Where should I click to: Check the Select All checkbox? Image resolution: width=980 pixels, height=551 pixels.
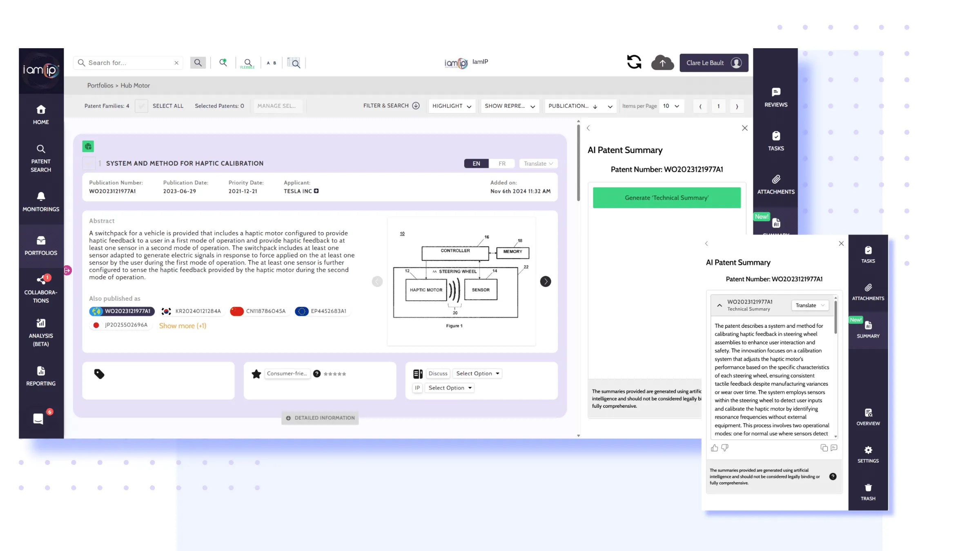pos(141,106)
